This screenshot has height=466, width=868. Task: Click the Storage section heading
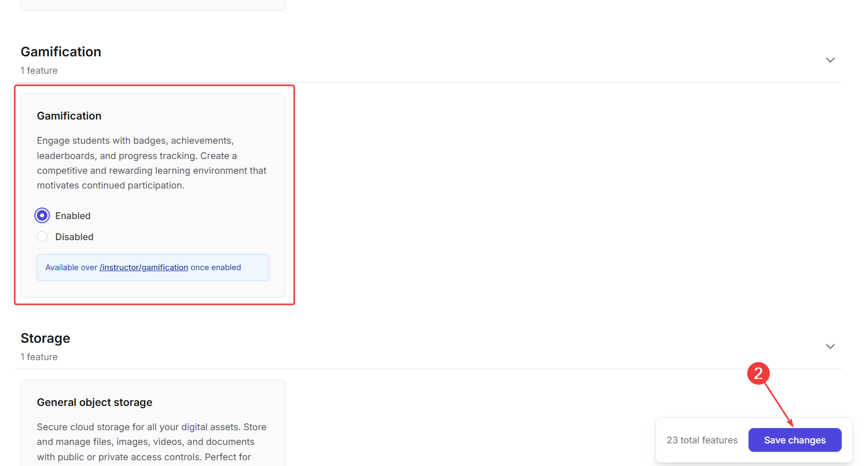click(45, 339)
